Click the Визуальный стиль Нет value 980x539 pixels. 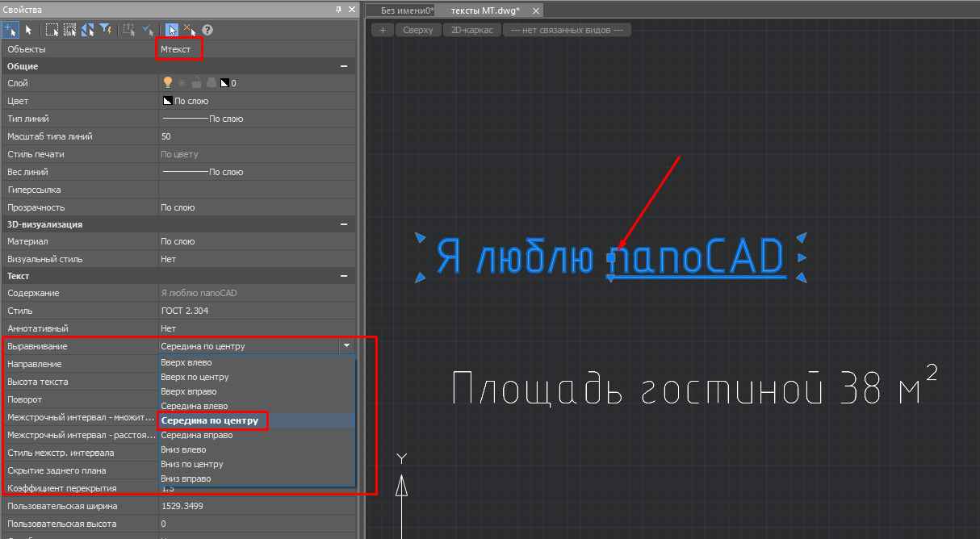[x=257, y=259]
